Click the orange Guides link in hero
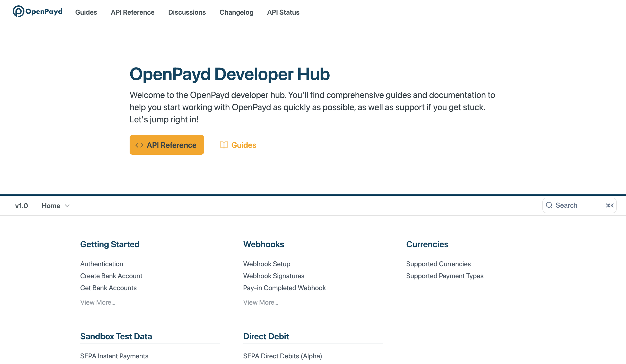626x364 pixels. click(x=238, y=145)
